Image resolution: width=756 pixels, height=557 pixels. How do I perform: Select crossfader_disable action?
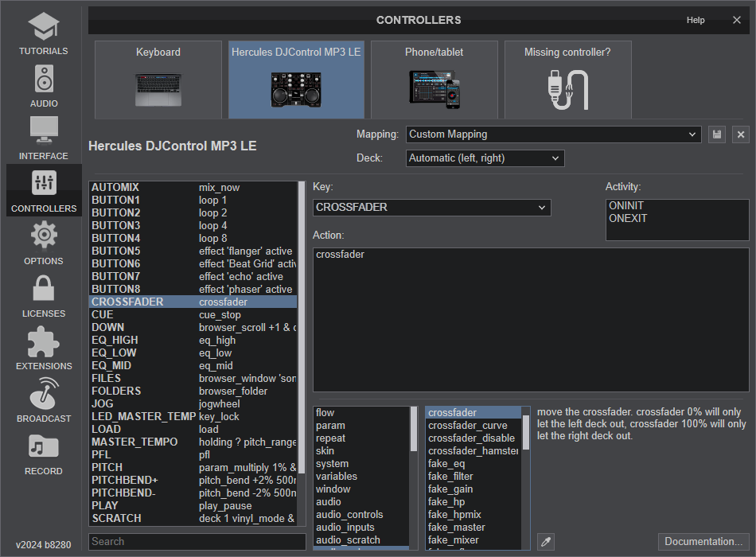click(x=473, y=438)
